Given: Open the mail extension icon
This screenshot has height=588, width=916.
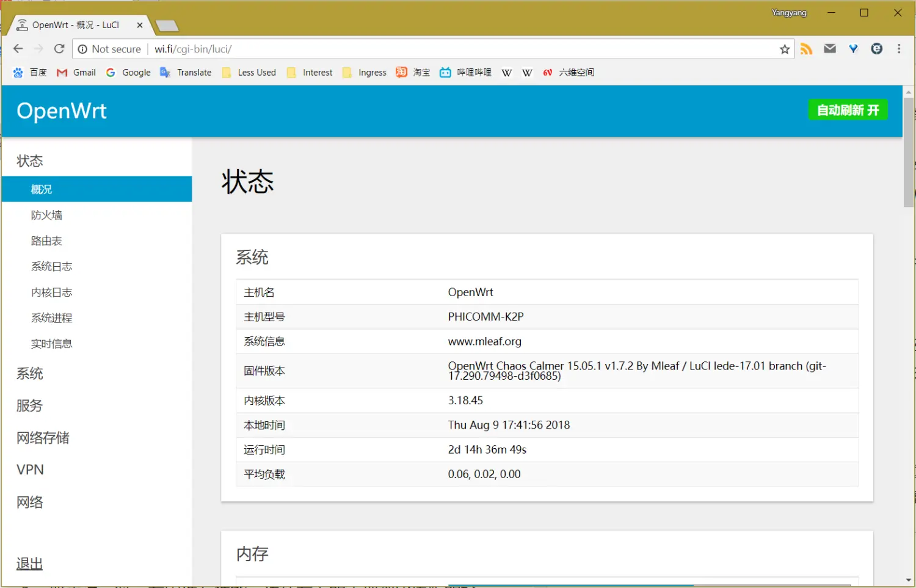Looking at the screenshot, I should (830, 49).
